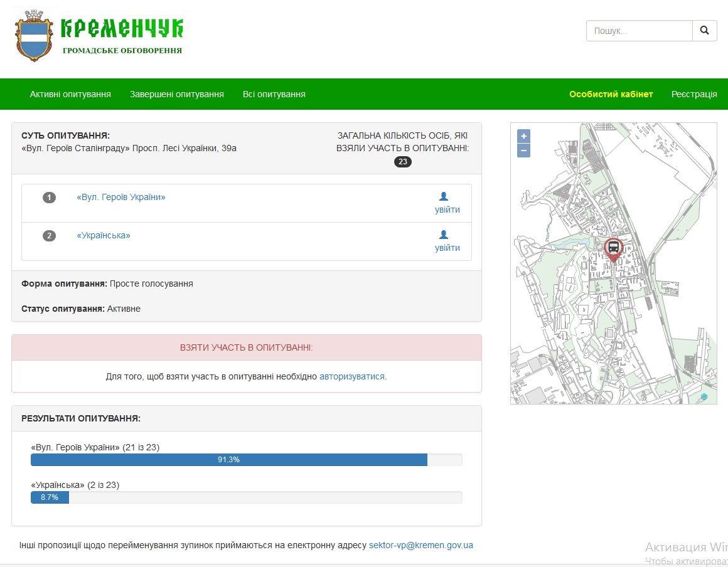The height and width of the screenshot is (567, 728).
Task: Click the red bus stop marker on map
Action: pos(613,249)
